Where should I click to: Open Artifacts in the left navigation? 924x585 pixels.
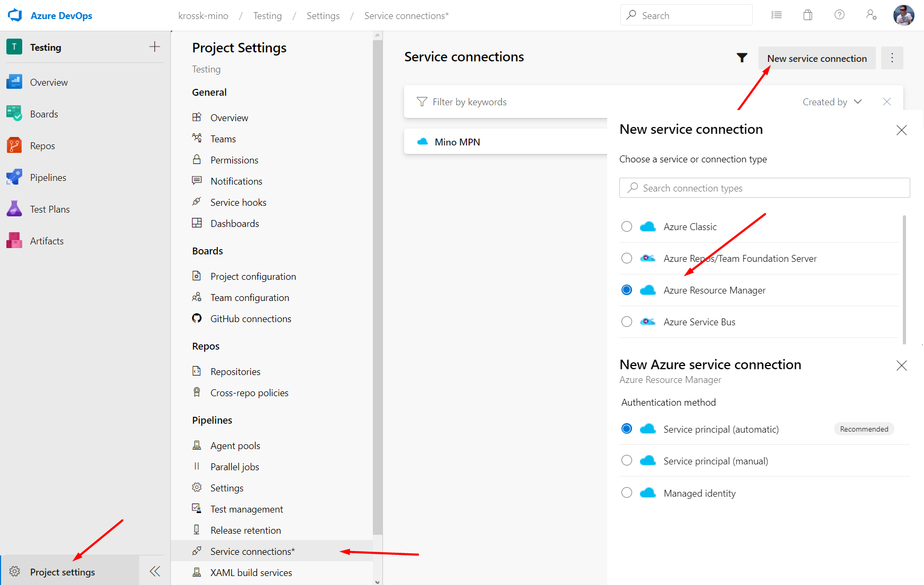[x=47, y=241]
